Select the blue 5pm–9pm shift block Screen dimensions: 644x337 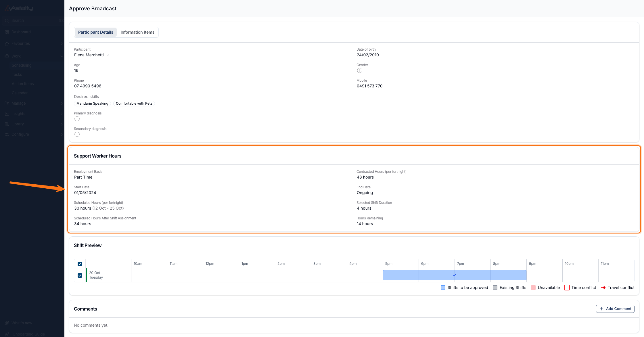coord(455,275)
